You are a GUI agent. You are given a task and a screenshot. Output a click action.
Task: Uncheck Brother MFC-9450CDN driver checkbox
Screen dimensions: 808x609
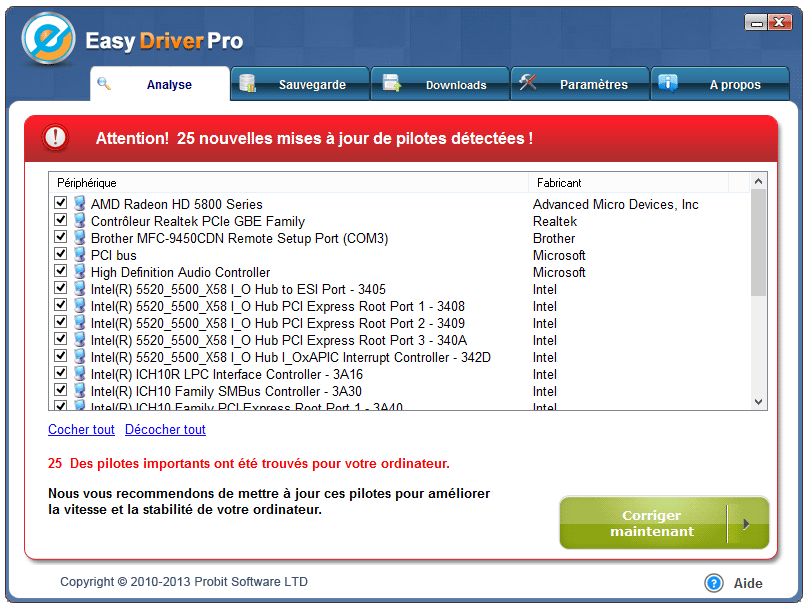[x=61, y=238]
